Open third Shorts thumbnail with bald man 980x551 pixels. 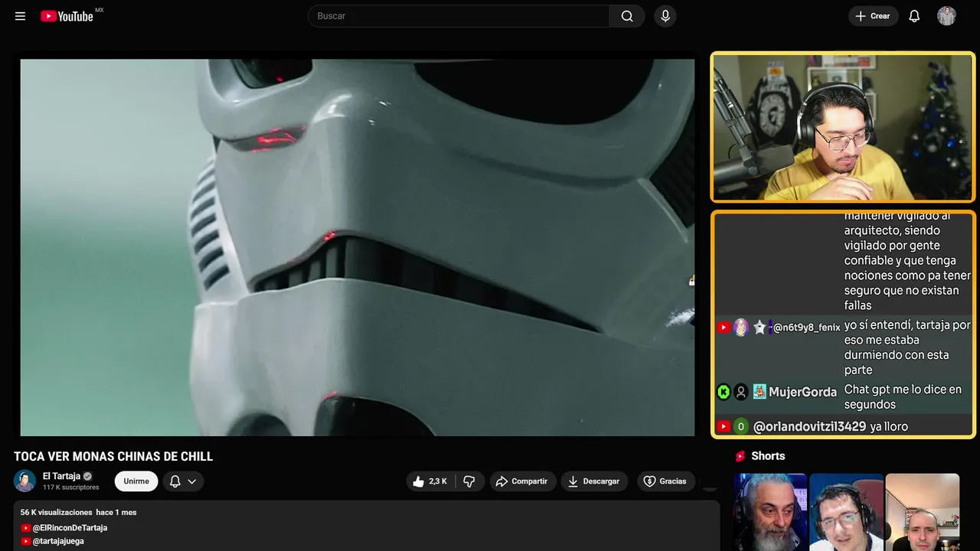922,512
